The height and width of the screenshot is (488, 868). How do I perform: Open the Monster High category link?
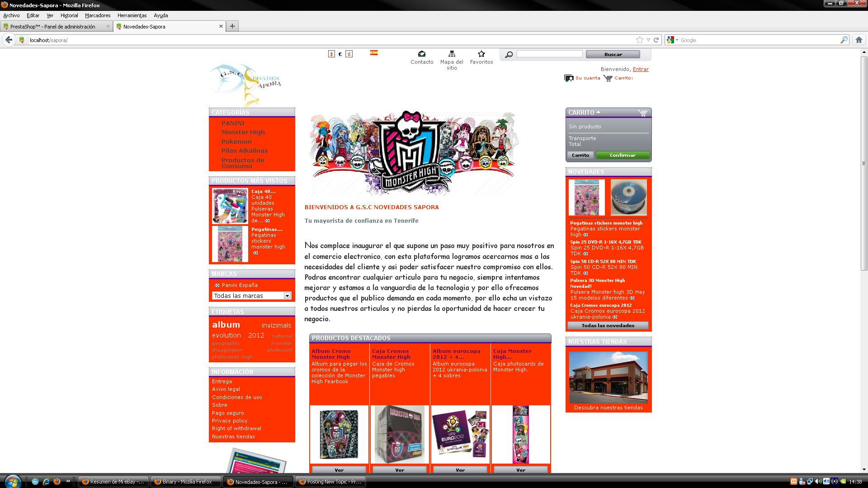click(243, 132)
